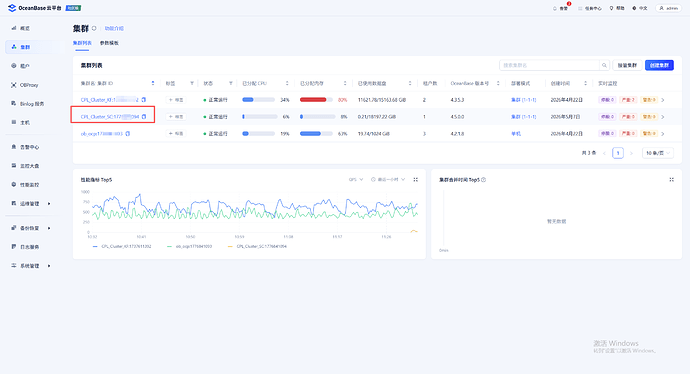This screenshot has width=690, height=374.
Task: Click the 接管集群 button
Action: [627, 65]
